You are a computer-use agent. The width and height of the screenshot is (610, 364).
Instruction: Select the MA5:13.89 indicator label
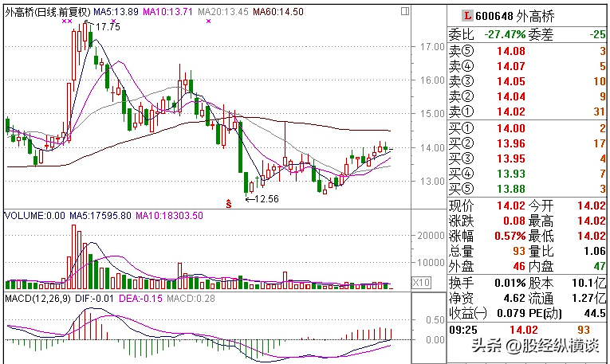(x=116, y=12)
